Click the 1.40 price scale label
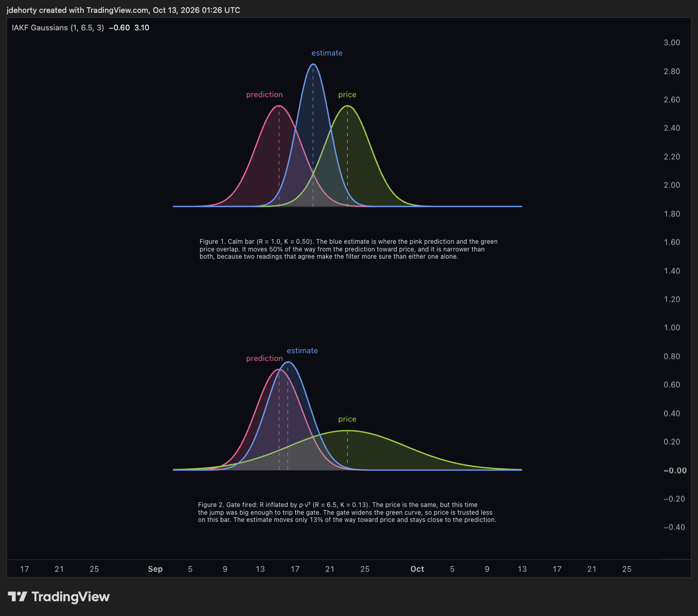 pyautogui.click(x=672, y=271)
